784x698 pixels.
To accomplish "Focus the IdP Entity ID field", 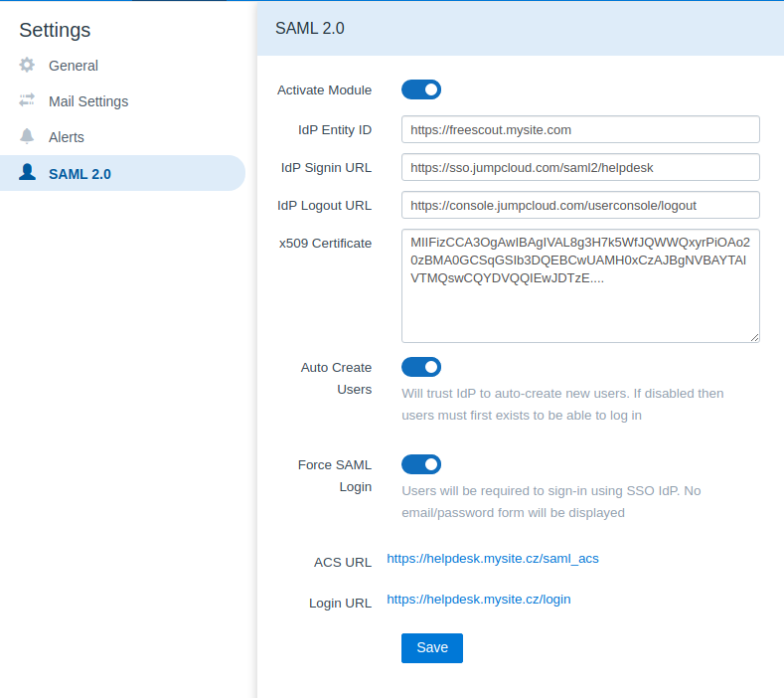I will pos(580,129).
